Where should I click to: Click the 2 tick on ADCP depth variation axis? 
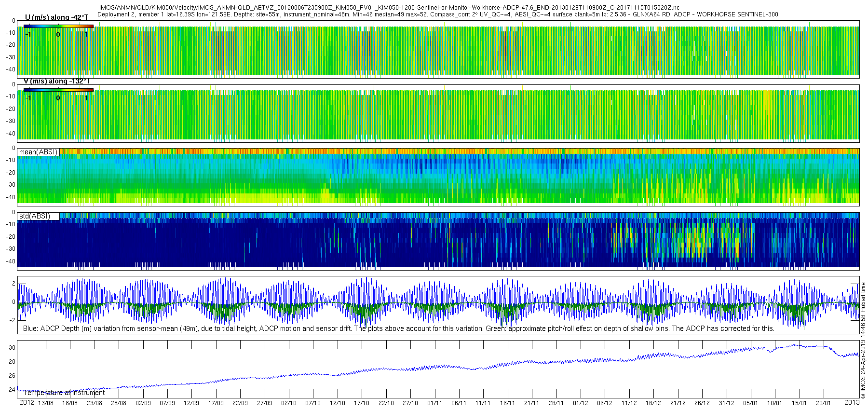(x=14, y=284)
